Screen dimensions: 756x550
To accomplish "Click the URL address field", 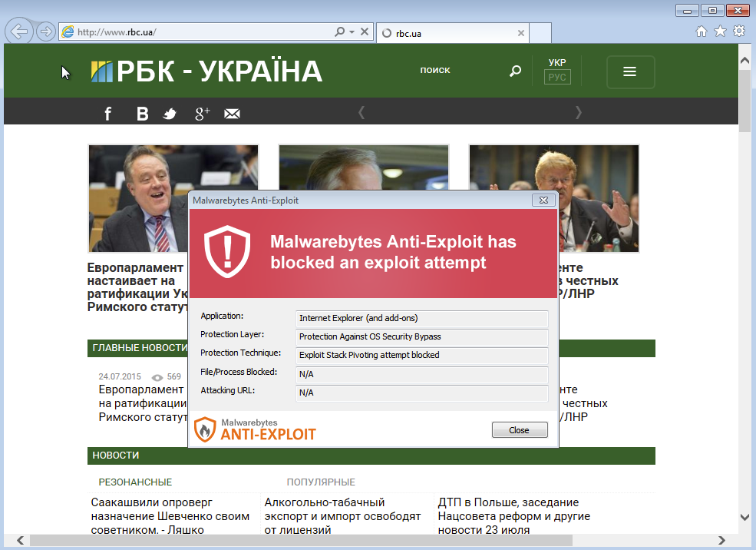I will [x=200, y=32].
